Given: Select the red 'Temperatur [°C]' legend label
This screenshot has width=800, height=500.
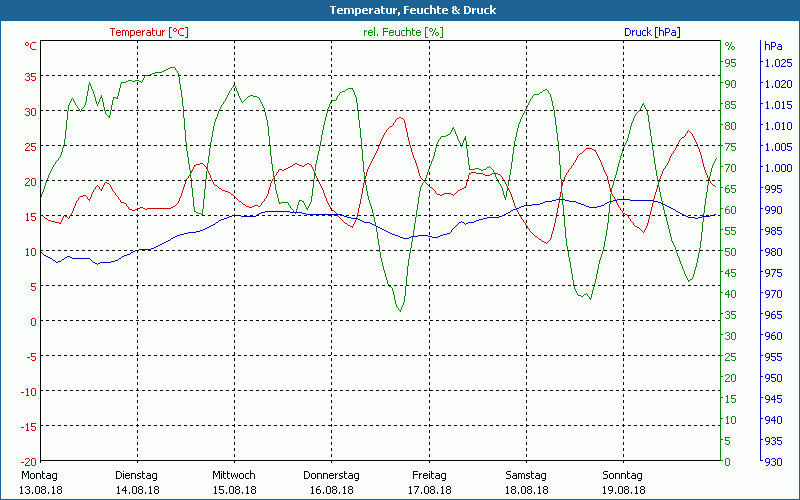Looking at the screenshot, I should pos(149,32).
